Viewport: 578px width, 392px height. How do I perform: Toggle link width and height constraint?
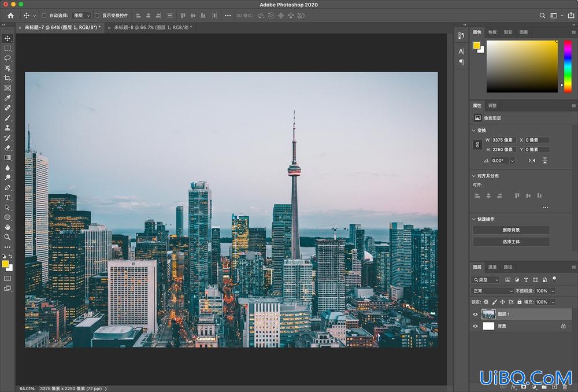click(477, 145)
